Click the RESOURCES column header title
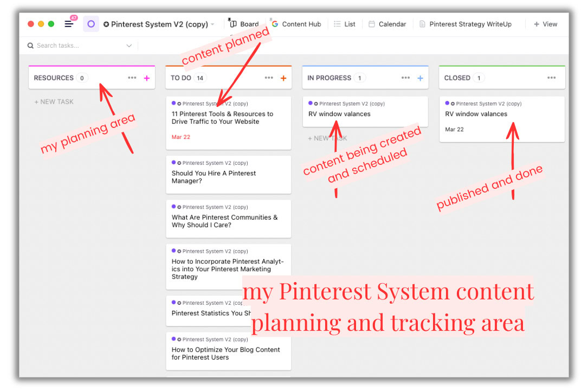The image size is (588, 390). point(54,78)
